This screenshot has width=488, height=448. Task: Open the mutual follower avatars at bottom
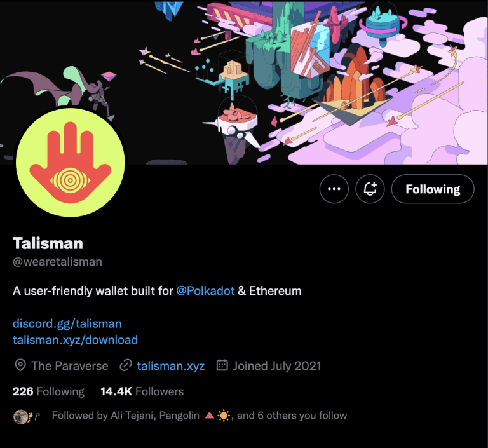point(27,417)
